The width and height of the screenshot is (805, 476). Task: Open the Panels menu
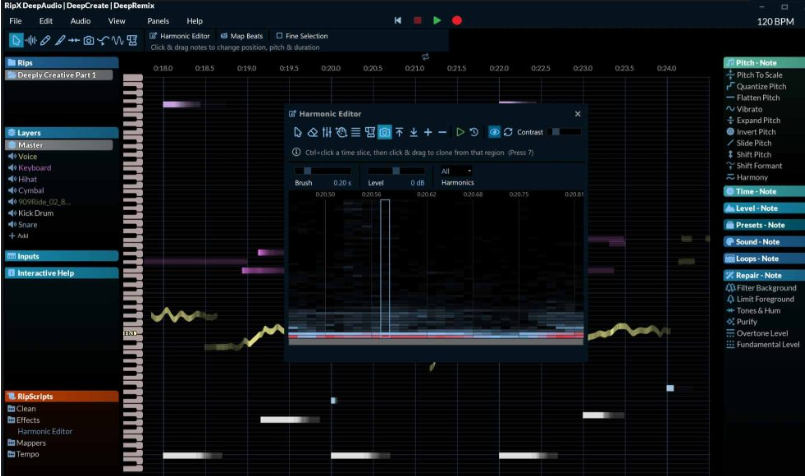[158, 21]
